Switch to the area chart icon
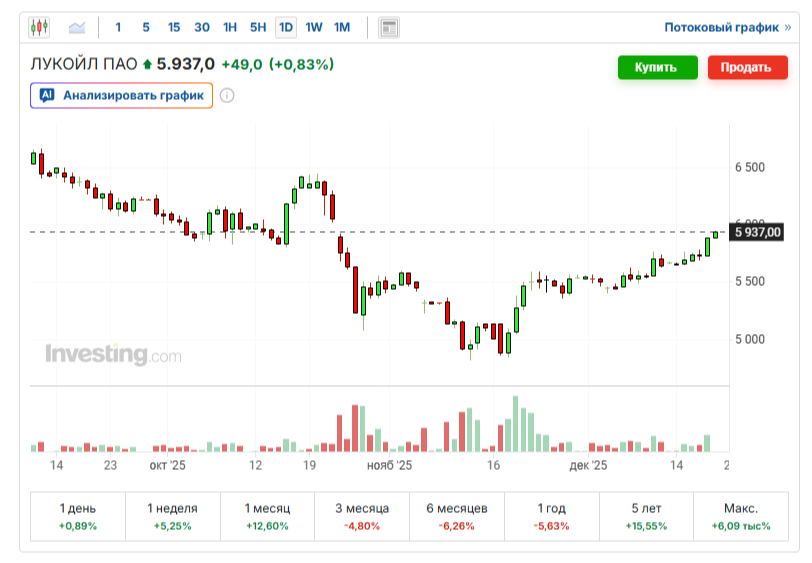812x563 pixels. coord(77,27)
